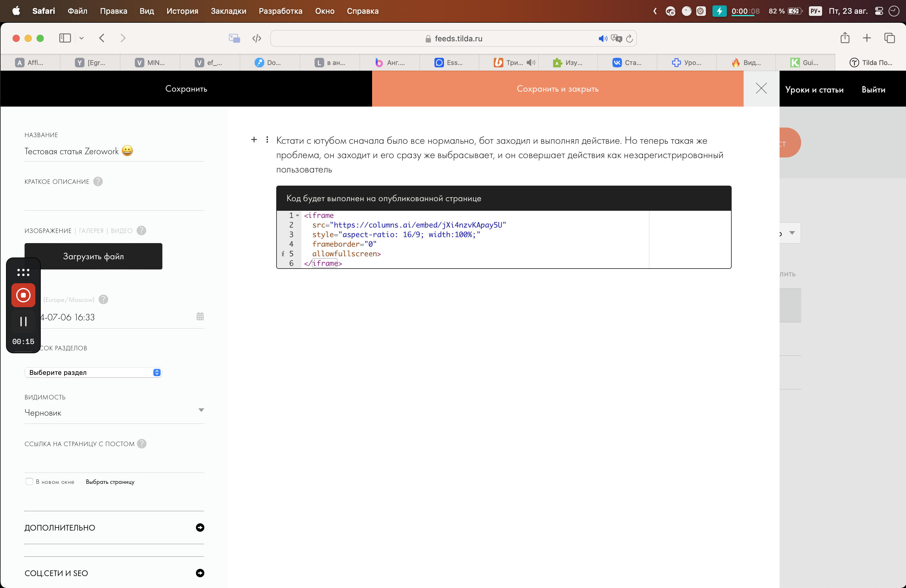Image resolution: width=906 pixels, height=588 pixels.
Task: Click the paragraph text about ютубом
Action: (x=499, y=155)
